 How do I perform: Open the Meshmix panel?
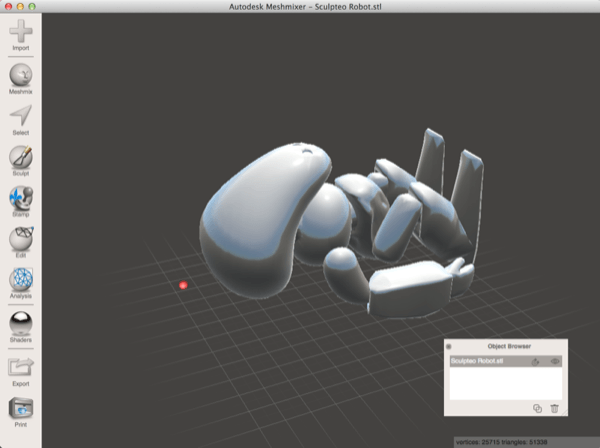(x=21, y=79)
